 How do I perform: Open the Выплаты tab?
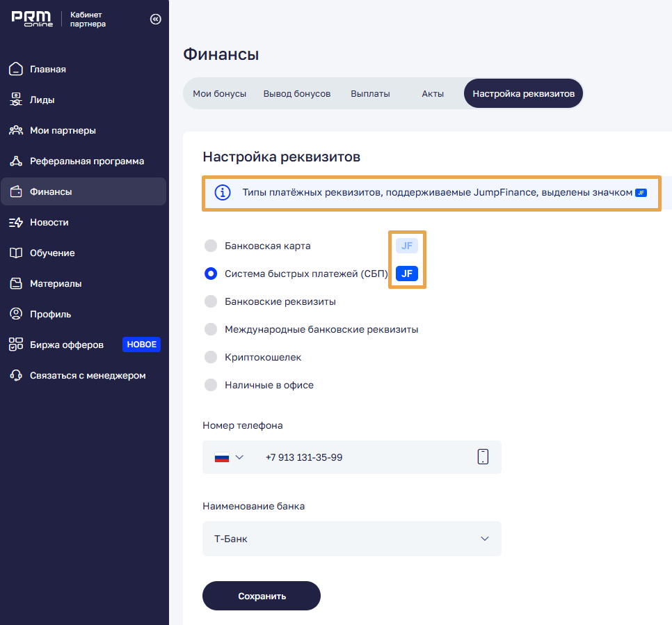tap(370, 94)
